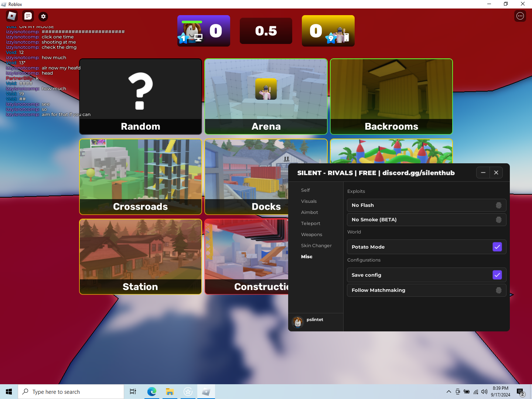Open the notification center icon
The width and height of the screenshot is (532, 399).
[x=521, y=392]
